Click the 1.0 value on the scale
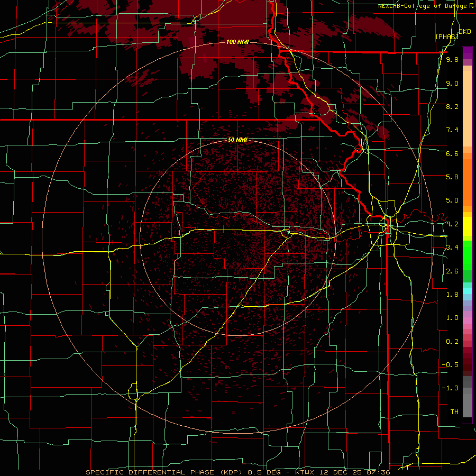This screenshot has height=476, width=476. coord(452,318)
